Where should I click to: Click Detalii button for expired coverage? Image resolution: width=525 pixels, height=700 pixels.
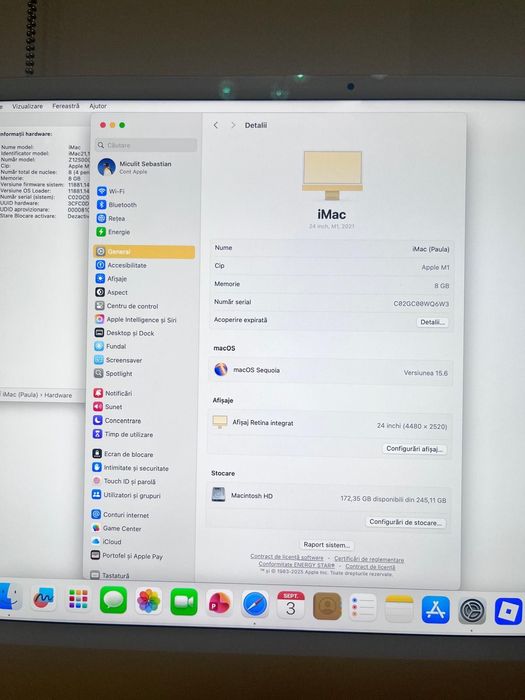tap(432, 322)
